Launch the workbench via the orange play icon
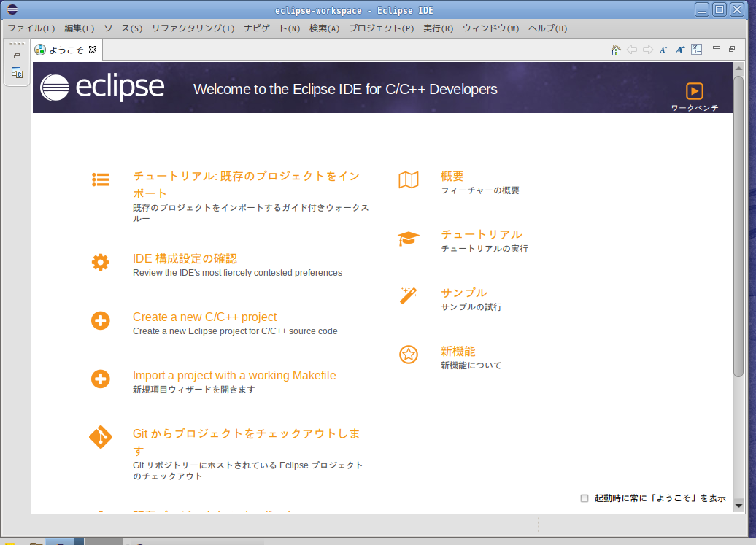This screenshot has width=756, height=545. (694, 91)
